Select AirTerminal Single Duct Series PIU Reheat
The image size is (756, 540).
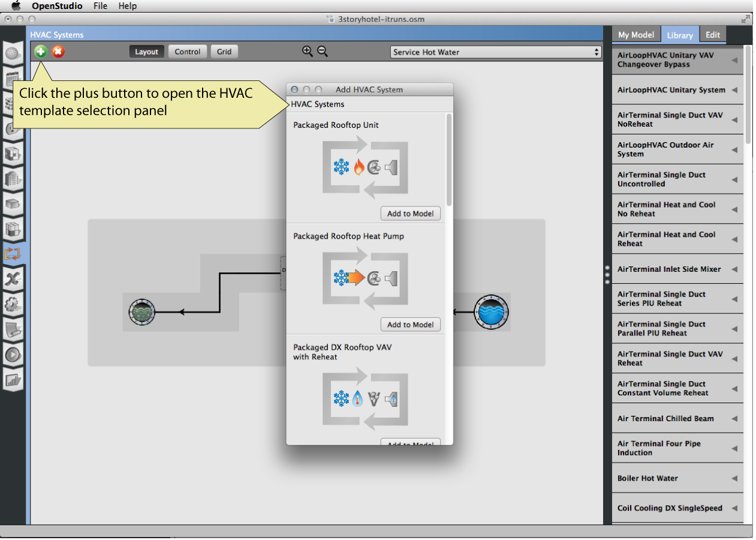(677, 299)
